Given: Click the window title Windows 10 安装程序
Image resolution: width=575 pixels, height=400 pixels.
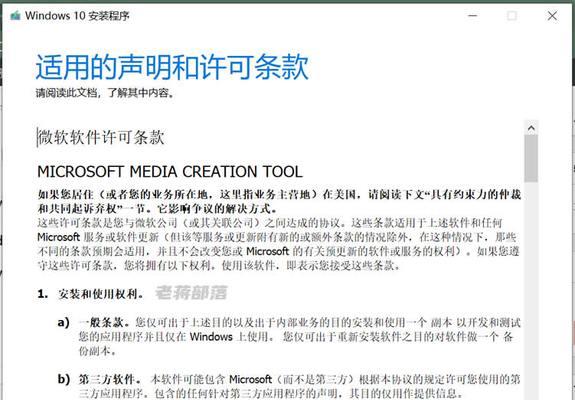Looking at the screenshot, I should point(77,16).
